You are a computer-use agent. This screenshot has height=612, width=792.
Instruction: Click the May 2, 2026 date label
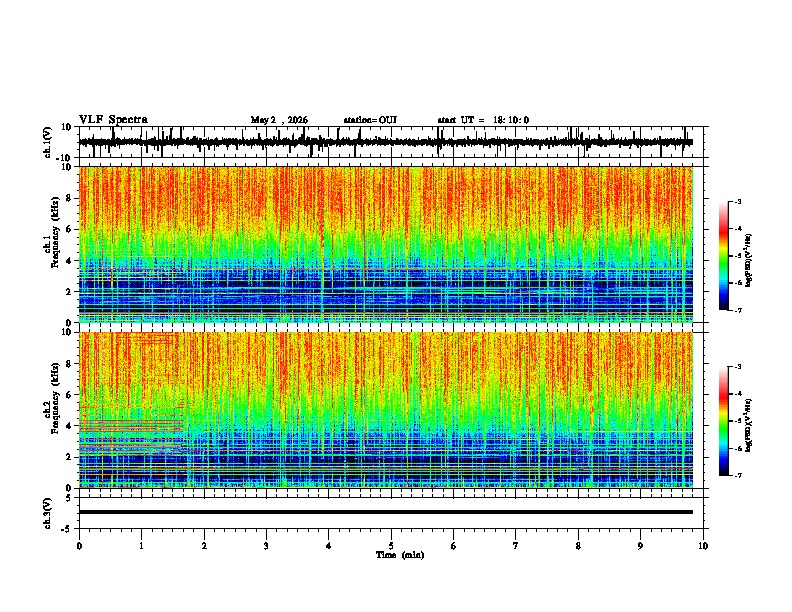point(279,120)
